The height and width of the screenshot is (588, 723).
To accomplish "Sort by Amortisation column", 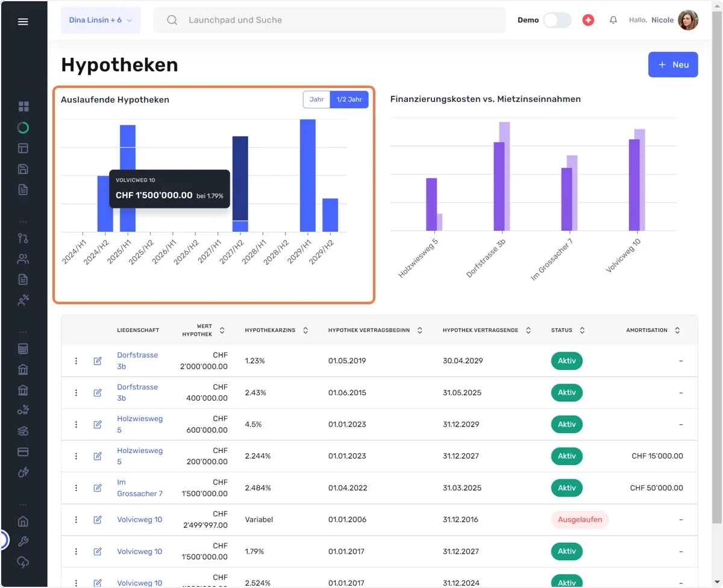I will tap(677, 330).
